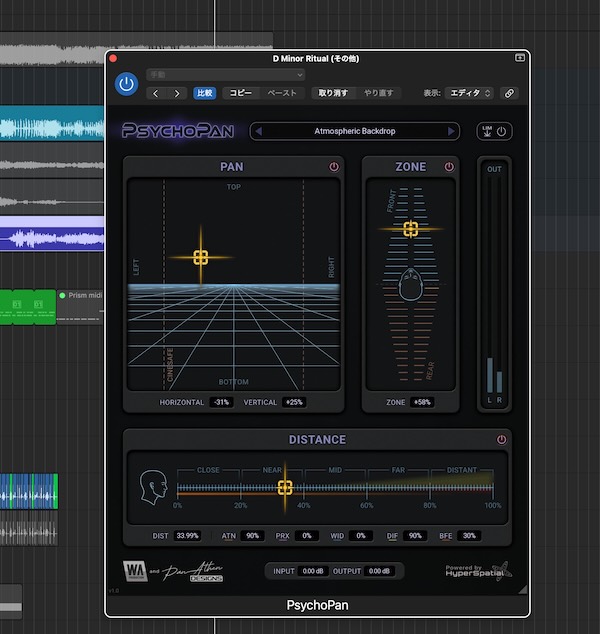Click the PRX value field 0%

tap(306, 536)
